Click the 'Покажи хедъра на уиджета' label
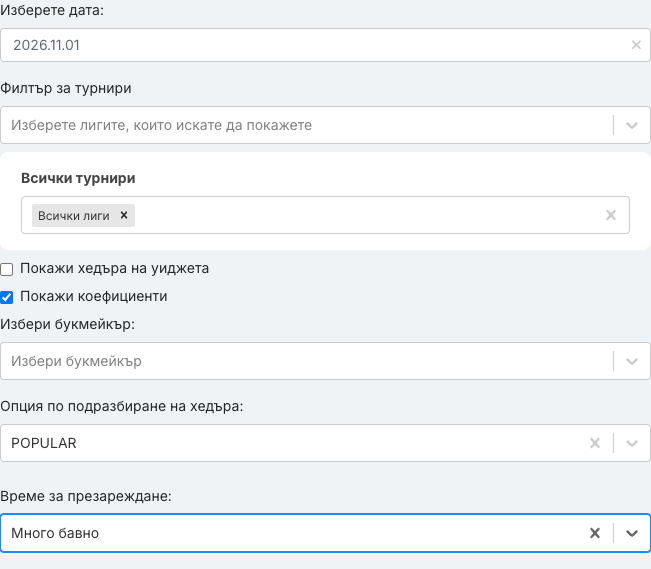 pos(115,268)
